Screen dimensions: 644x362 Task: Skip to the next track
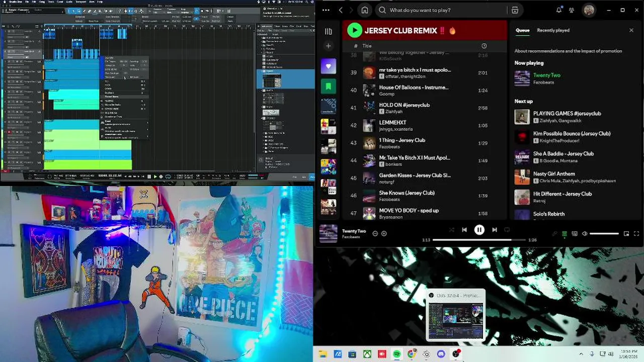[495, 230]
